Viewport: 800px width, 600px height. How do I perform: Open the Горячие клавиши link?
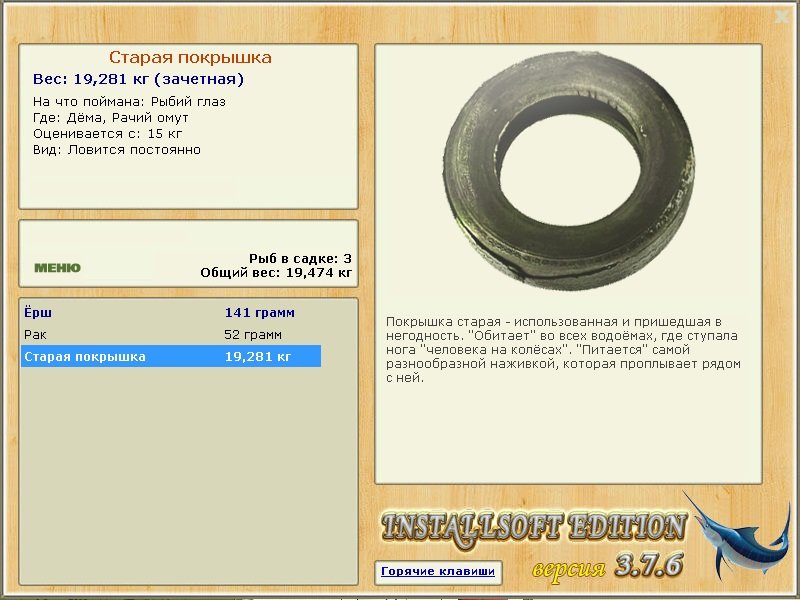pyautogui.click(x=438, y=571)
